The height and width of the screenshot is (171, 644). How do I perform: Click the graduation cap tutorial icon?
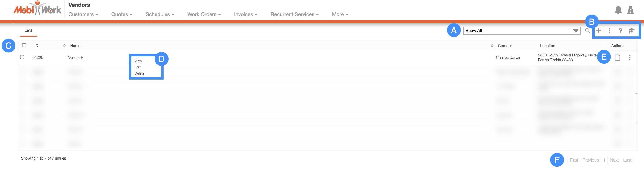click(632, 31)
